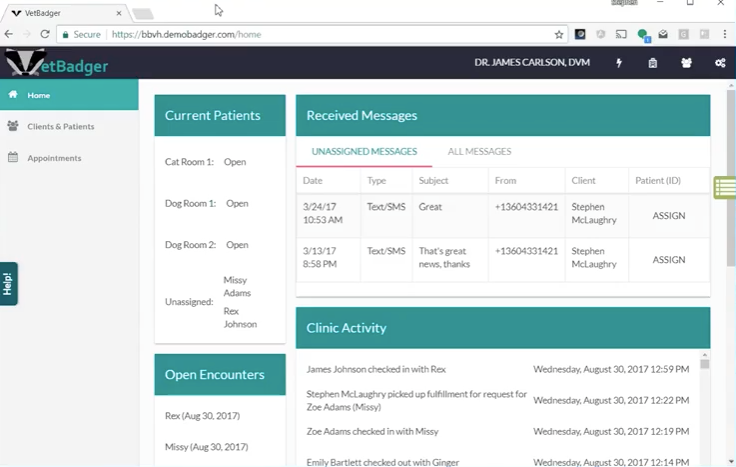Click Dog Room 1 Open status
This screenshot has width=736, height=467.
point(237,204)
